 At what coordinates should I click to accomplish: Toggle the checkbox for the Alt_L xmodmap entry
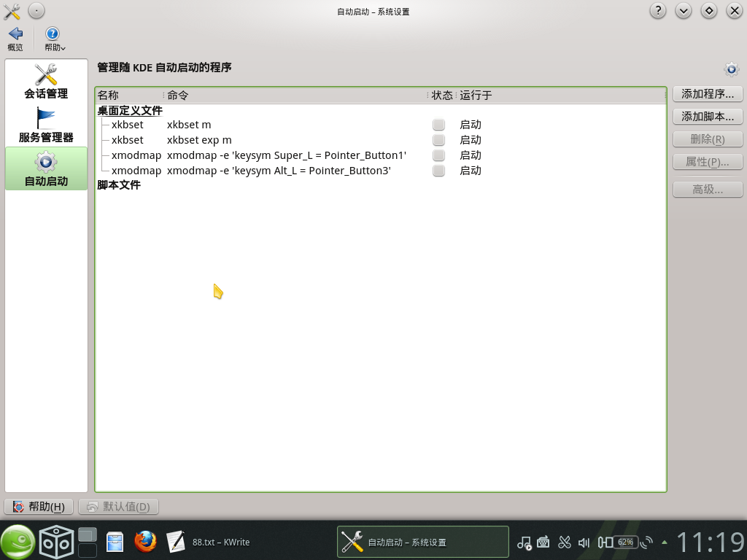[x=438, y=171]
